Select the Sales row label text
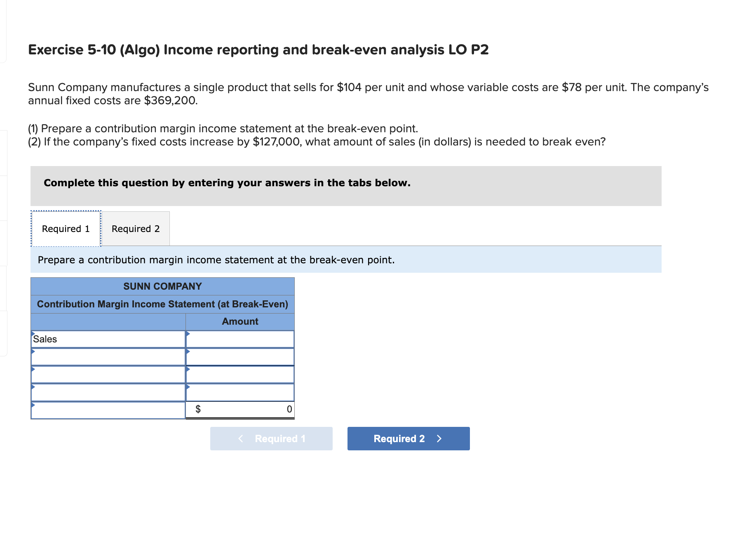Viewport: 756px width, 548px height. coord(45,339)
